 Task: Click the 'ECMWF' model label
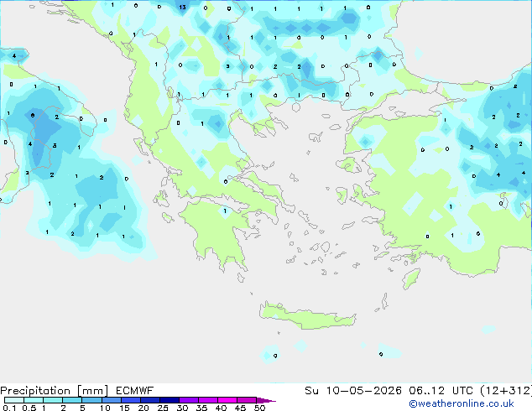click(135, 391)
